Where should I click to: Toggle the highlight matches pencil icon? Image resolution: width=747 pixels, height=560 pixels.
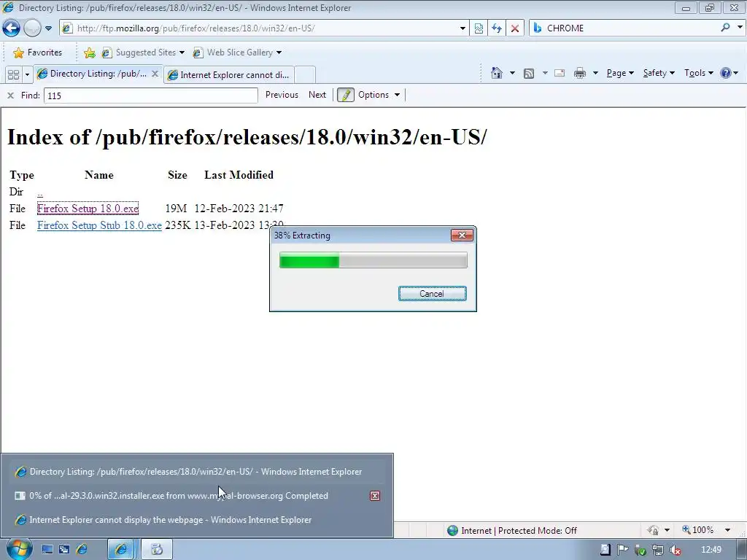pyautogui.click(x=345, y=95)
